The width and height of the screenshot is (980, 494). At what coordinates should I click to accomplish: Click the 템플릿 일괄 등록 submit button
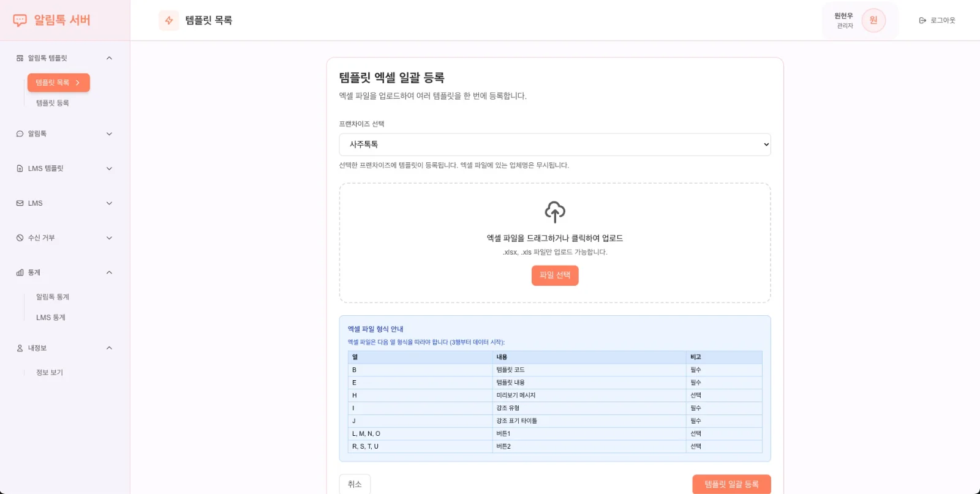pos(731,484)
